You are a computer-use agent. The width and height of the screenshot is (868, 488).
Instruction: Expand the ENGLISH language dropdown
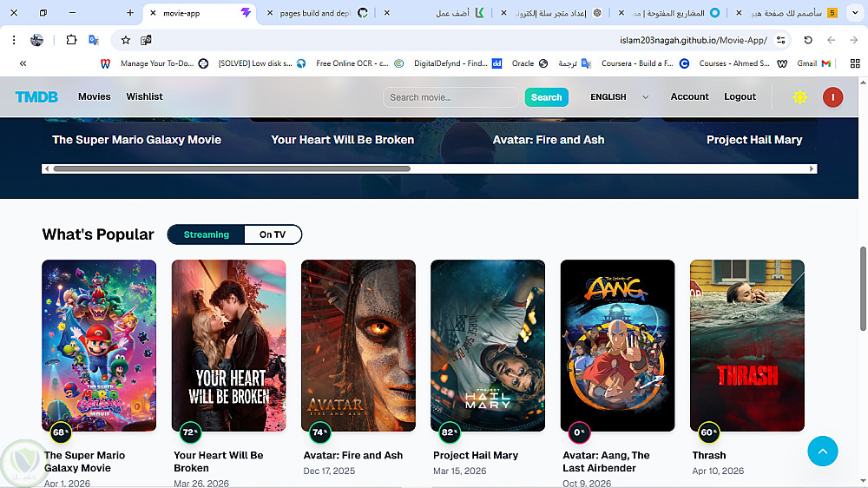tap(619, 97)
